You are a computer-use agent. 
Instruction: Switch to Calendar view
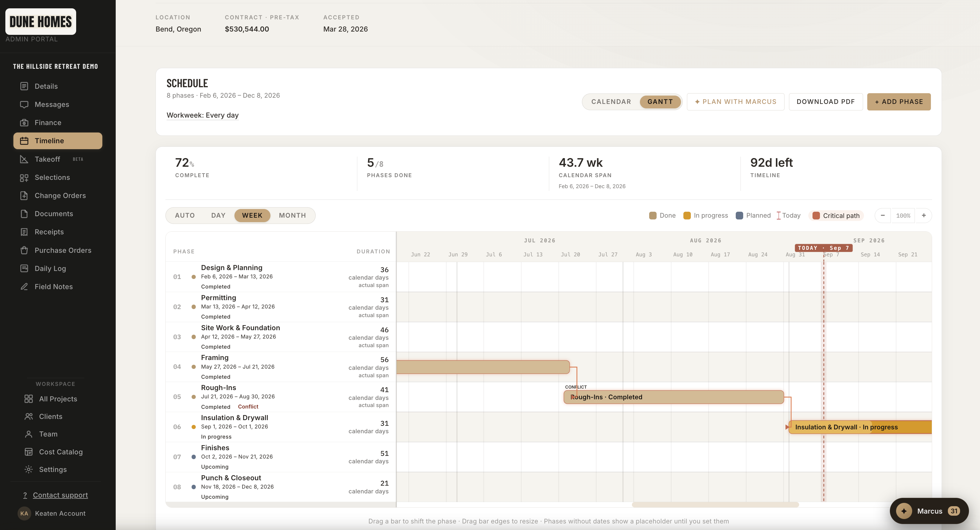click(x=611, y=102)
